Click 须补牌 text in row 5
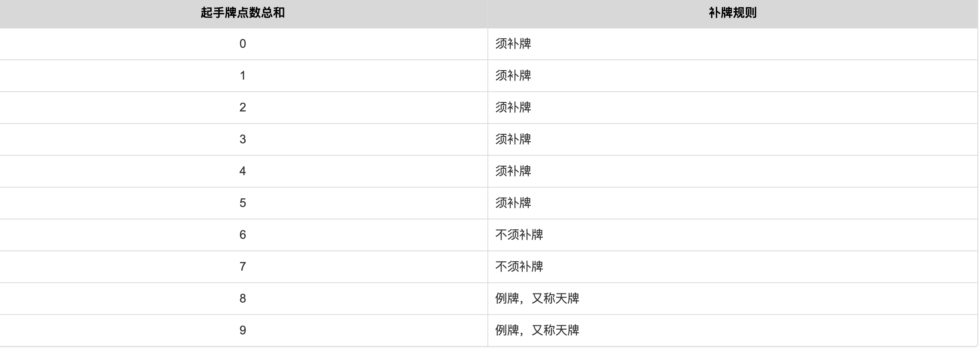This screenshot has height=352, width=980. pos(513,203)
